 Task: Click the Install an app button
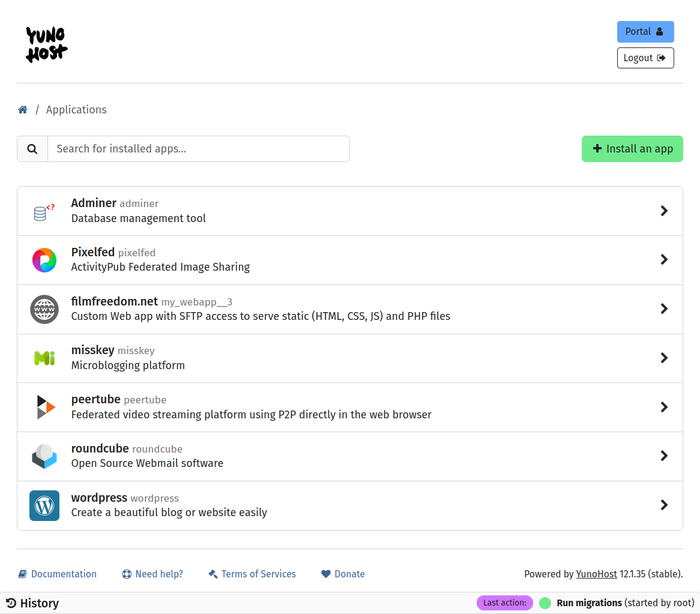632,149
